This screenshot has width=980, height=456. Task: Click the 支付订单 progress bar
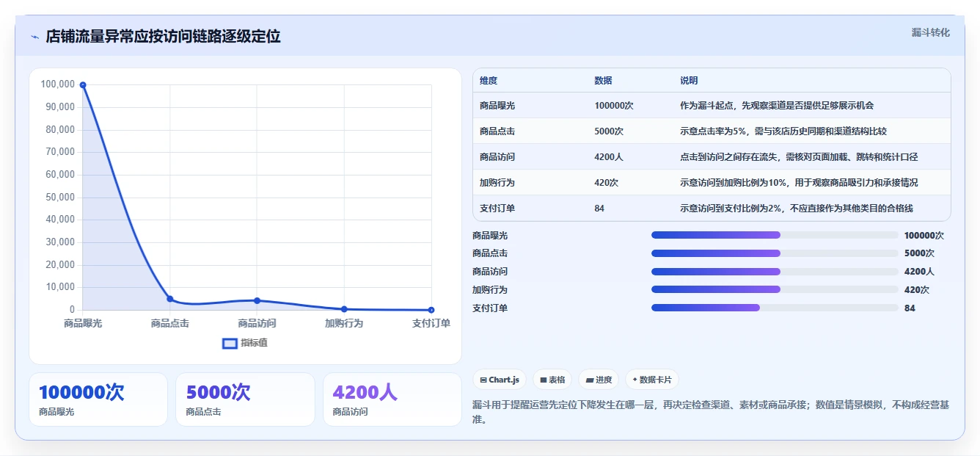coord(775,308)
